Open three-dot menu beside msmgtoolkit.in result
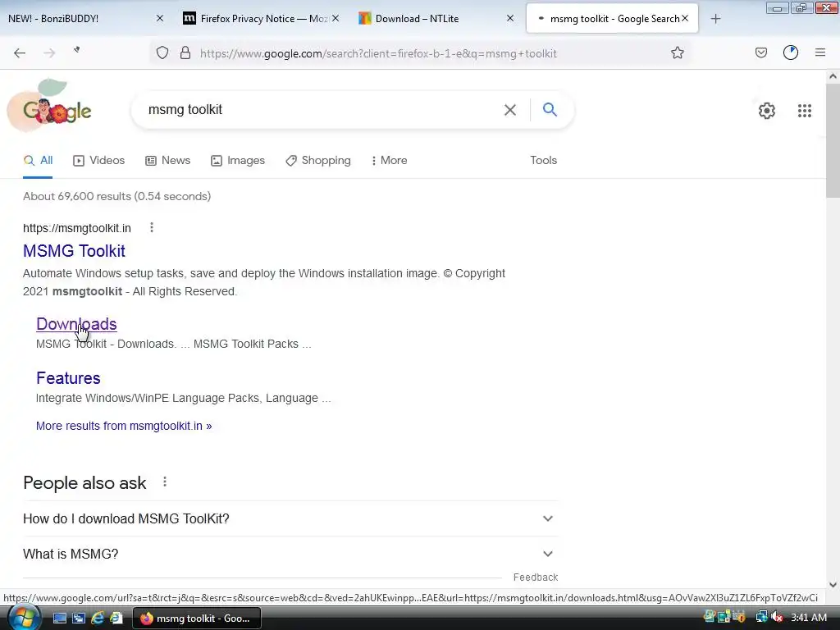This screenshot has width=840, height=630. pos(152,228)
